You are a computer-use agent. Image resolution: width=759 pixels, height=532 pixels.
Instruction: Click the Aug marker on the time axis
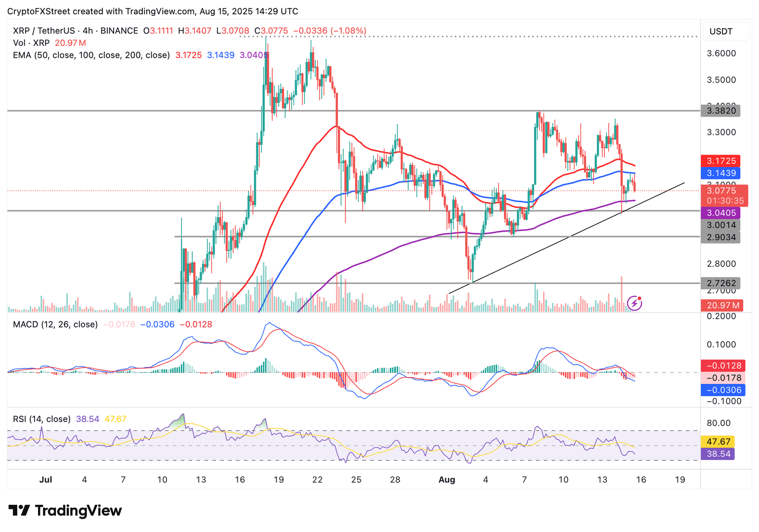point(447,480)
